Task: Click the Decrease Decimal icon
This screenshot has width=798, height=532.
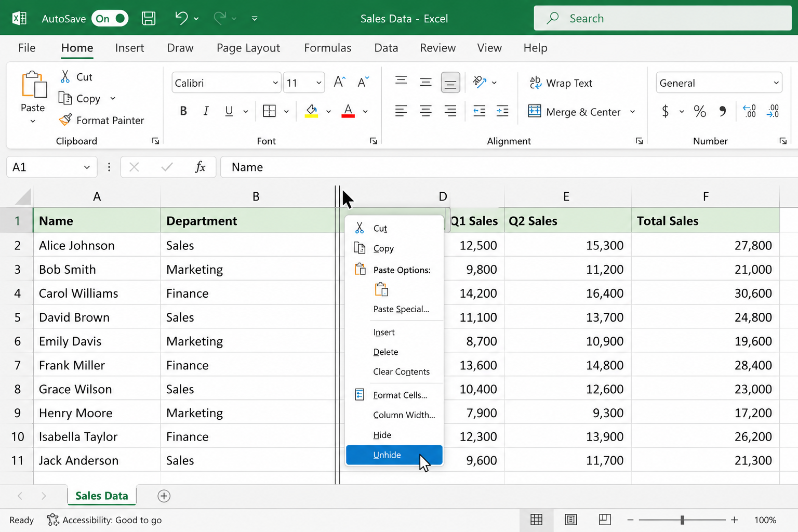Action: pos(773,111)
